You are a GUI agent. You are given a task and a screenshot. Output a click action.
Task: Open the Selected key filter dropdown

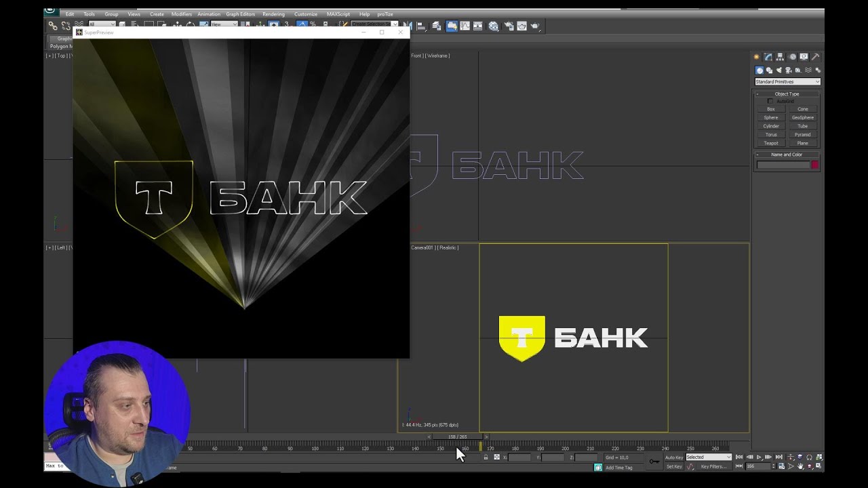[x=709, y=457]
